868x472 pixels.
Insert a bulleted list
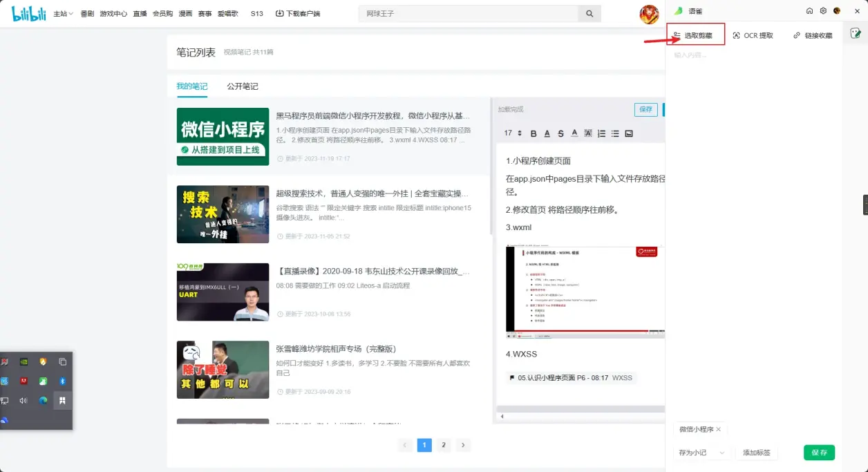pyautogui.click(x=615, y=133)
